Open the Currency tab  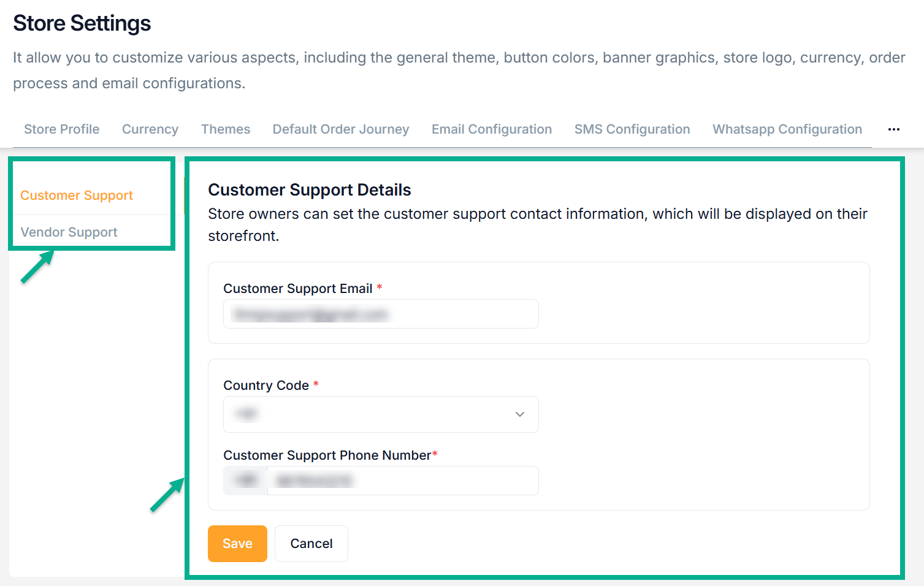[x=150, y=129]
